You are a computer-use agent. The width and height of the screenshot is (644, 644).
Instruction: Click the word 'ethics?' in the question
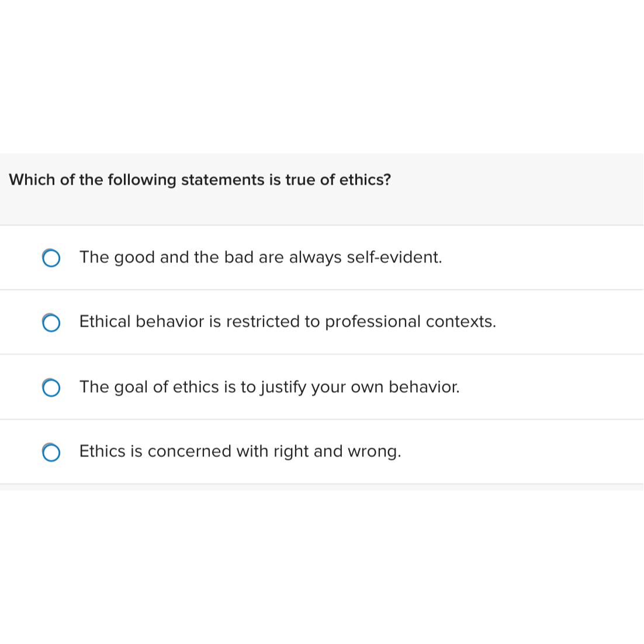point(365,179)
